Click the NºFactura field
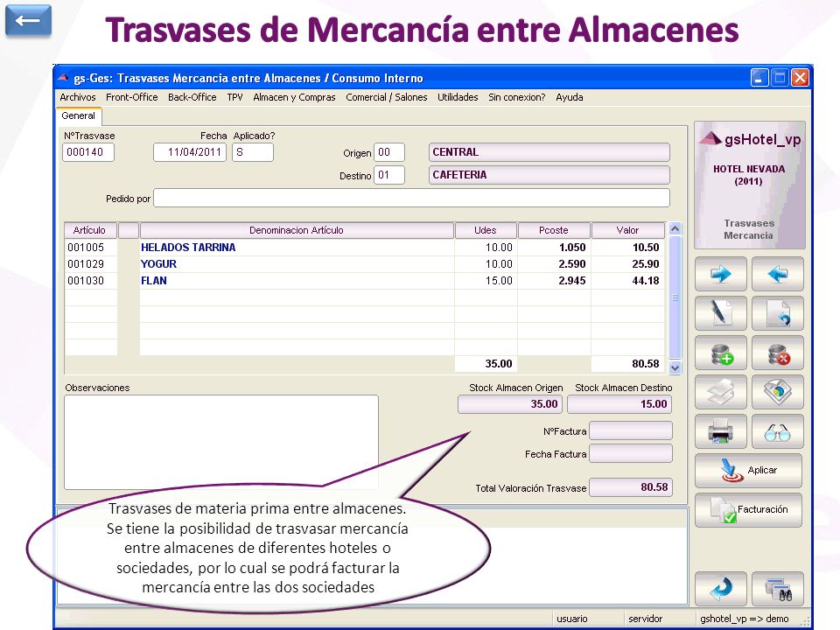The image size is (840, 630). pos(631,430)
